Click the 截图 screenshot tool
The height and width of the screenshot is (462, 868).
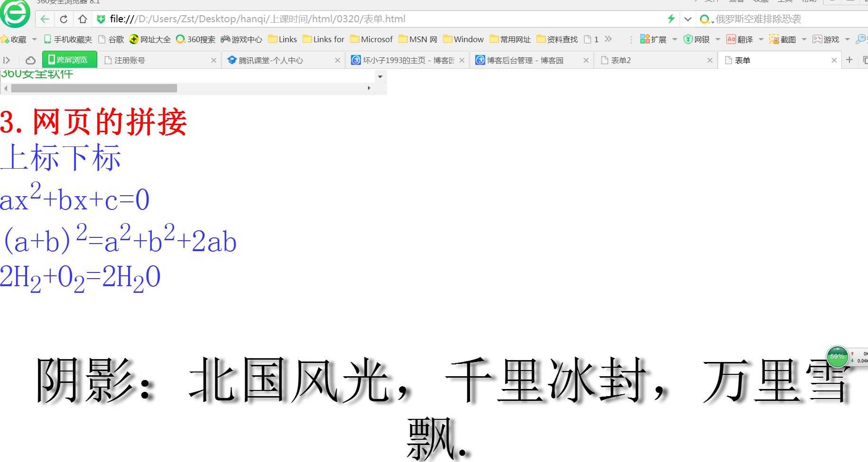point(783,39)
